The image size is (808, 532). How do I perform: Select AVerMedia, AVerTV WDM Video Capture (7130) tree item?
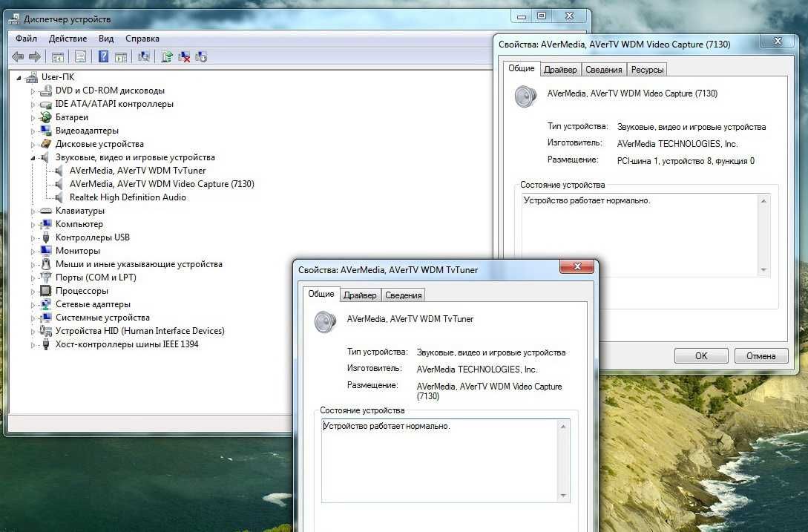162,184
